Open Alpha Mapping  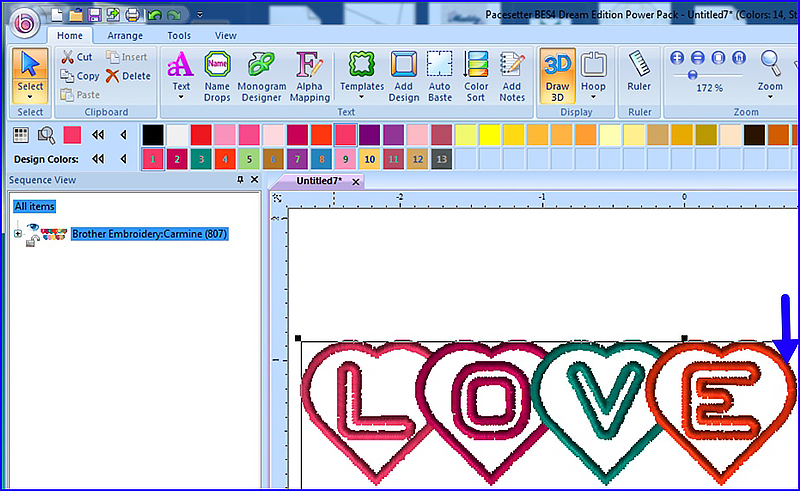pyautogui.click(x=311, y=75)
